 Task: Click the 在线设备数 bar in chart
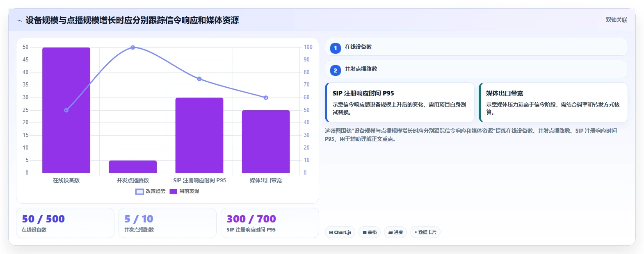click(66, 110)
